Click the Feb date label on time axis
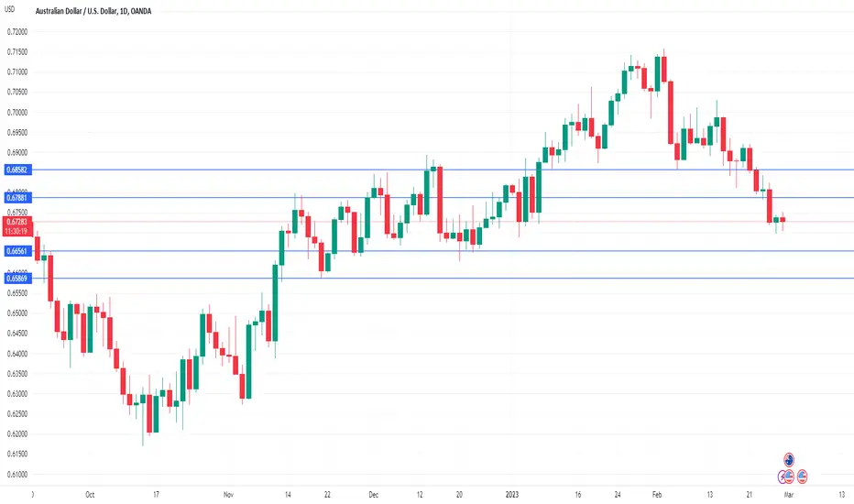 tap(657, 495)
